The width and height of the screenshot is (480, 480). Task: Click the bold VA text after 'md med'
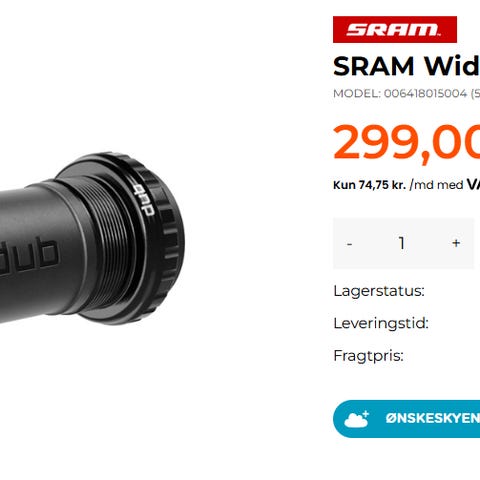473,184
